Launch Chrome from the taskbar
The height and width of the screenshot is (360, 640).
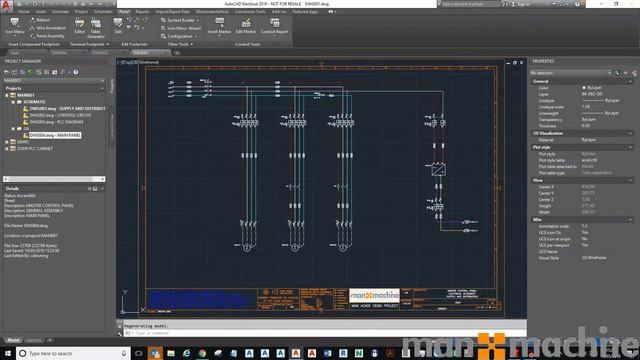(202, 353)
